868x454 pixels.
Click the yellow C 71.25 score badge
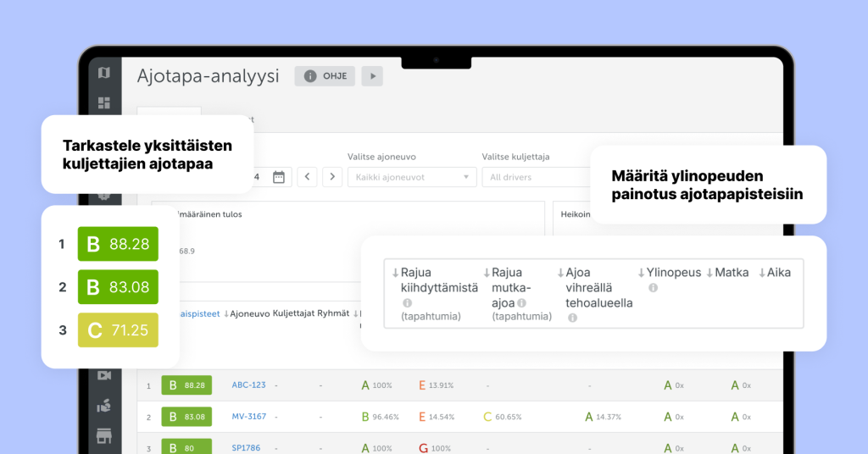tap(117, 329)
